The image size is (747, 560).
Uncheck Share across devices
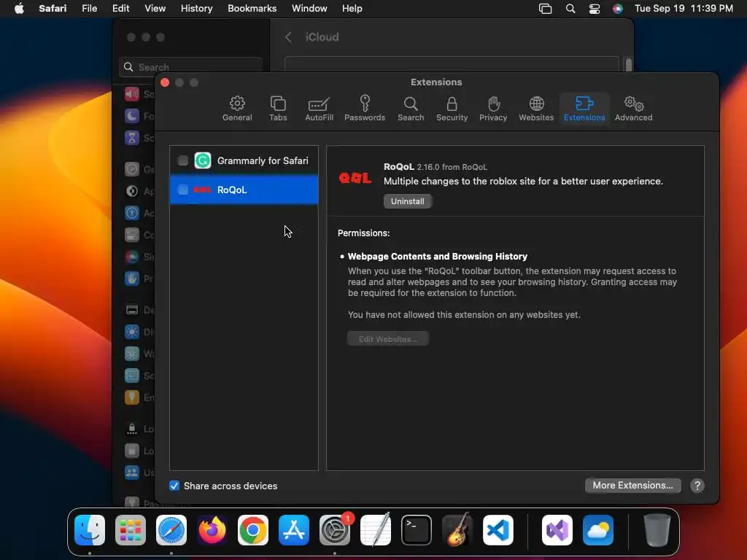click(174, 486)
